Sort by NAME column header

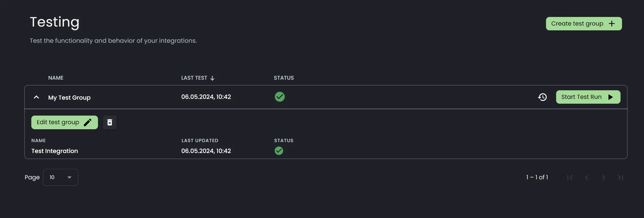point(56,78)
